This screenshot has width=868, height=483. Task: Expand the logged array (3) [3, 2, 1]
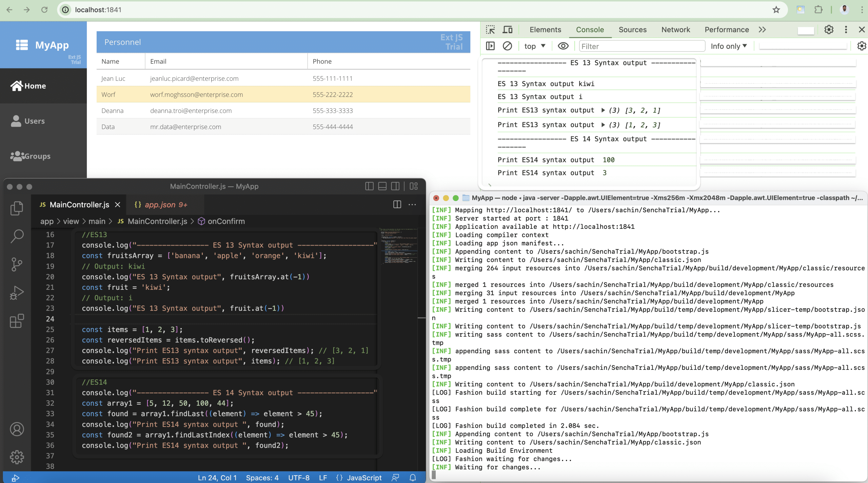coord(603,110)
